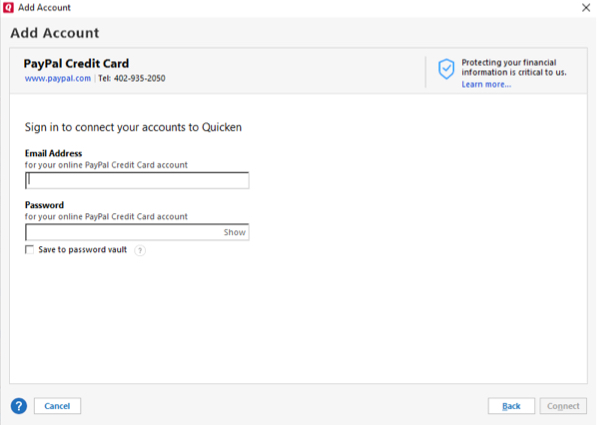This screenshot has height=425, width=597.
Task: Open the blue help question mark button
Action: click(x=19, y=406)
